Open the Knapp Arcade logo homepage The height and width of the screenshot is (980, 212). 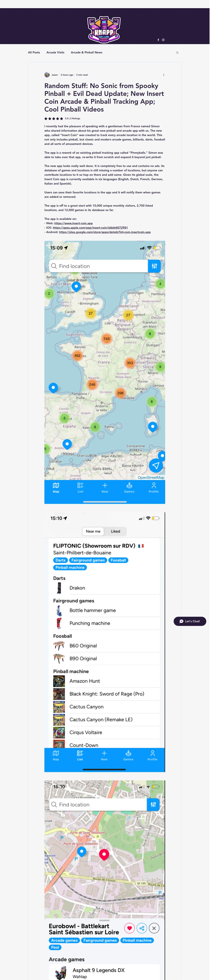[105, 30]
